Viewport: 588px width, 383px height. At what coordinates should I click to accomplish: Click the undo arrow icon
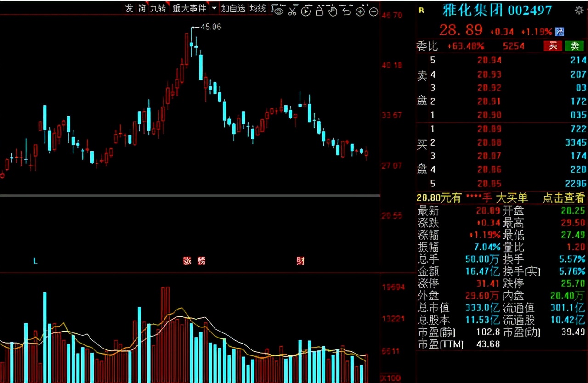coord(345,11)
